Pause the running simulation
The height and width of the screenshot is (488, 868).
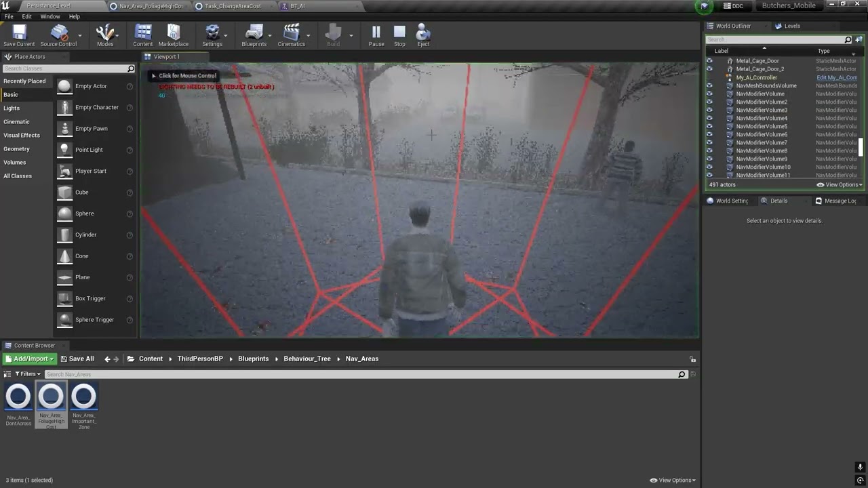coord(376,33)
